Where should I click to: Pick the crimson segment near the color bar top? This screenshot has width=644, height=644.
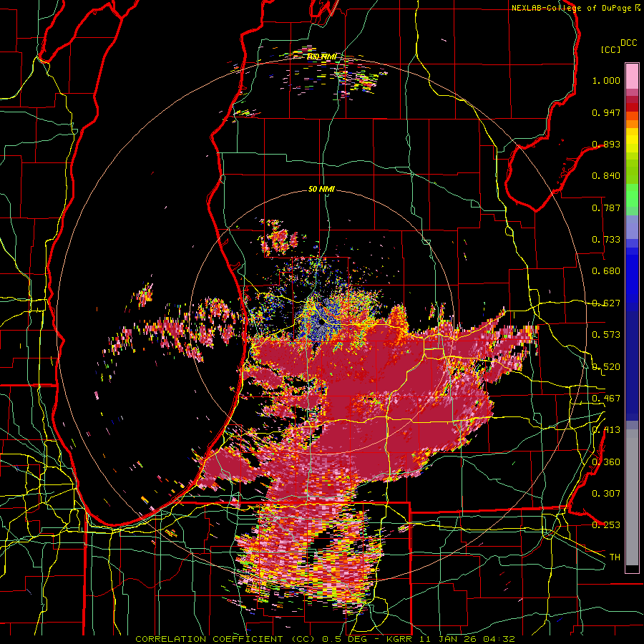pos(632,99)
